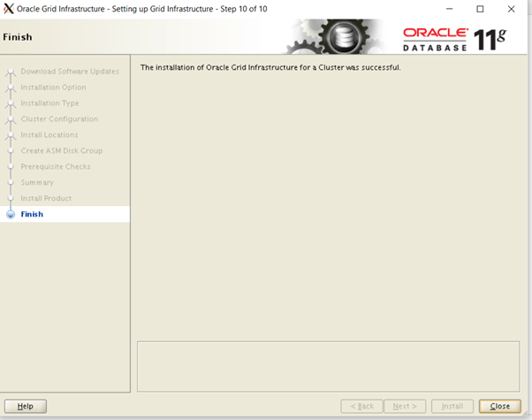The height and width of the screenshot is (420, 532).
Task: Click the disabled Install button
Action: pyautogui.click(x=452, y=406)
